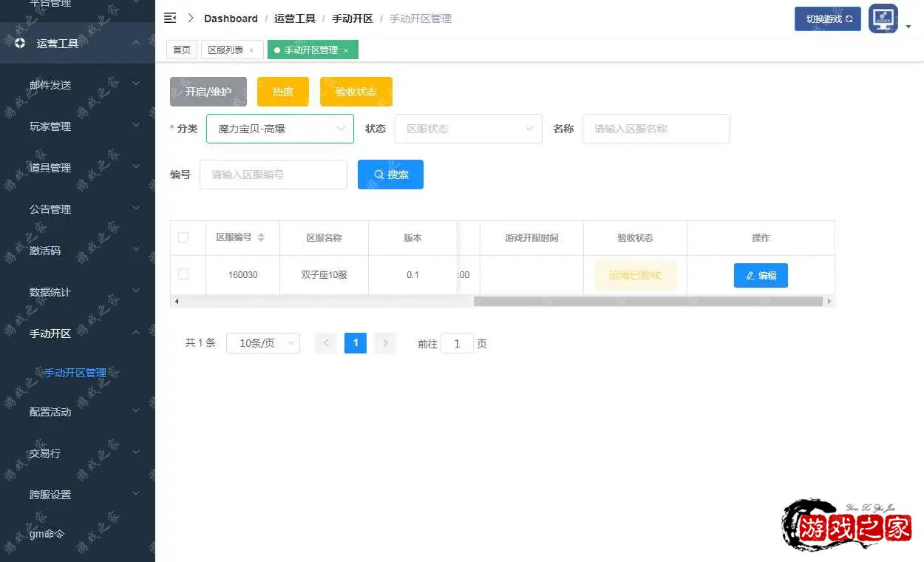924x562 pixels.
Task: Go to the next page arrow
Action: [385, 343]
